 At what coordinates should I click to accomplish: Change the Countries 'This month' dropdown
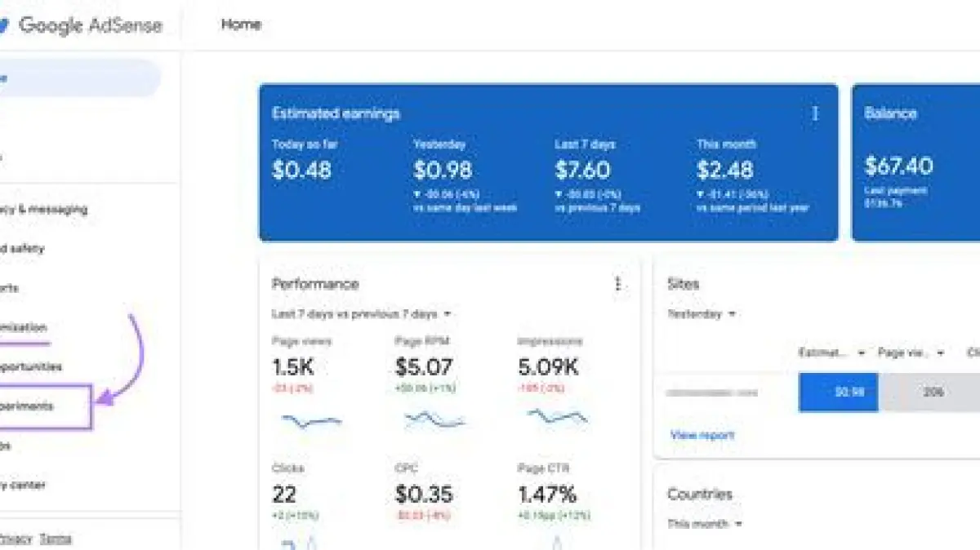(x=705, y=524)
